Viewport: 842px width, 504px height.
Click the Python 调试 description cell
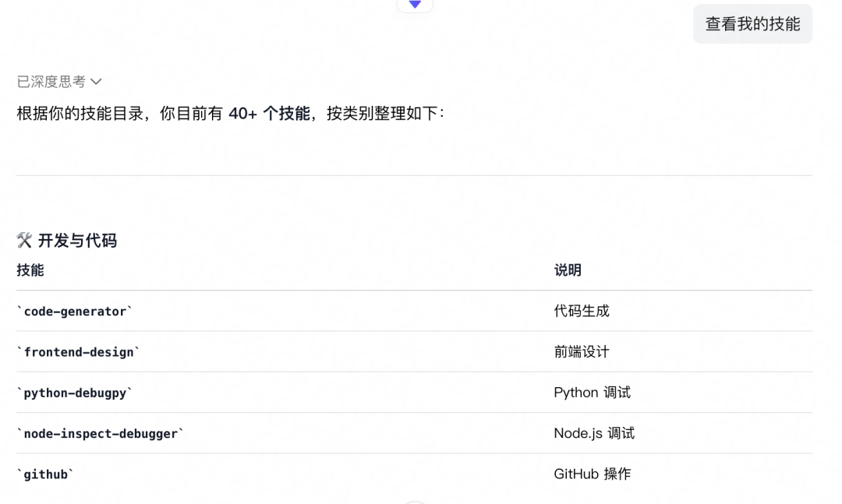pyautogui.click(x=593, y=393)
